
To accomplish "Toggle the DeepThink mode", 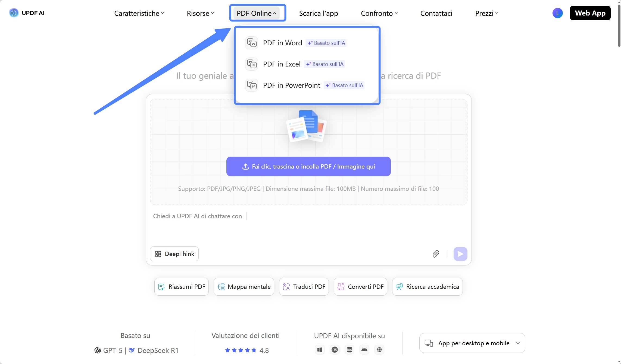I will (x=174, y=254).
